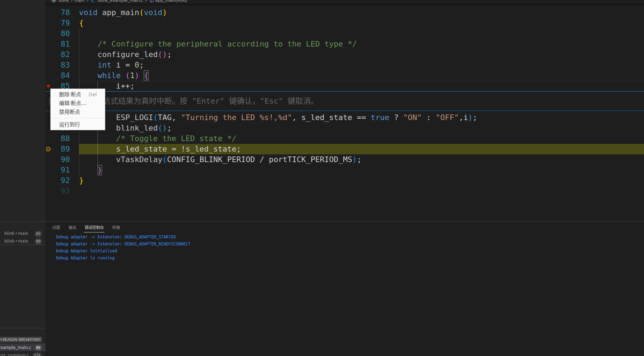Click line number 78 in the gutter
This screenshot has width=644, height=356.
click(65, 13)
